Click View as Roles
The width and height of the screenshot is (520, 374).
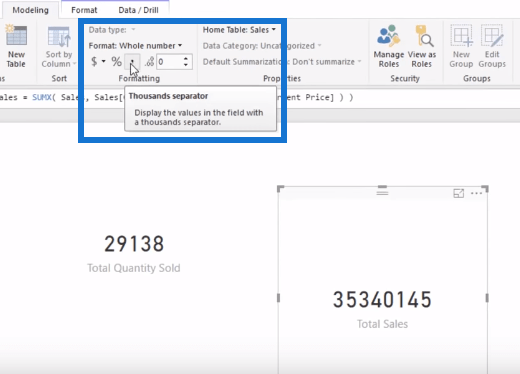point(422,46)
